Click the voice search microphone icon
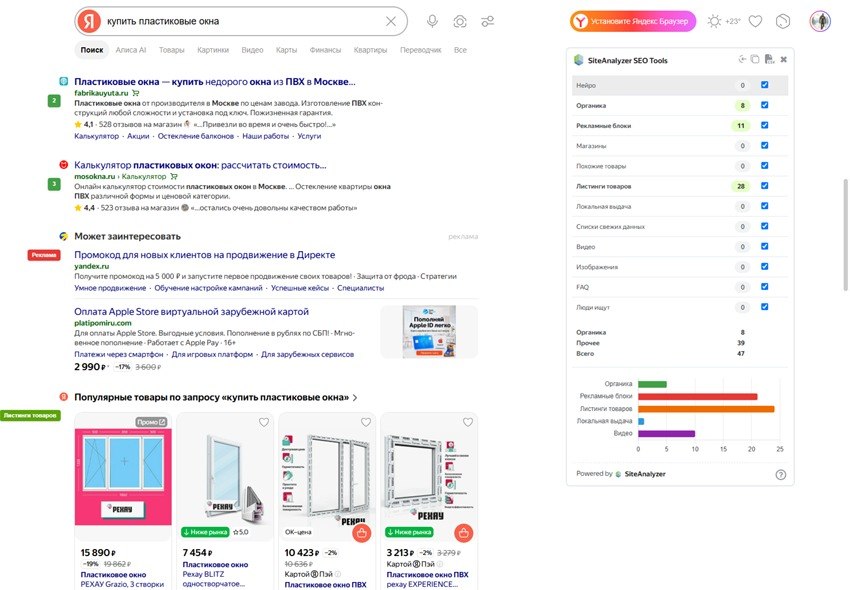850x590 pixels. (x=432, y=21)
